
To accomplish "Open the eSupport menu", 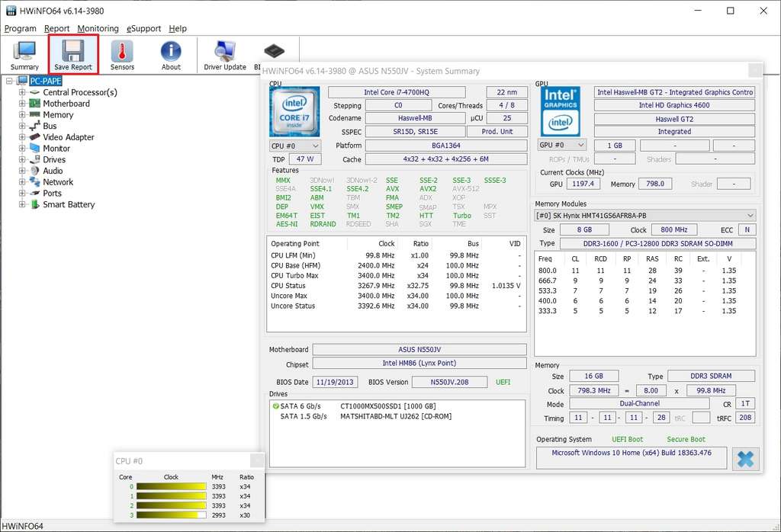I will (143, 28).
